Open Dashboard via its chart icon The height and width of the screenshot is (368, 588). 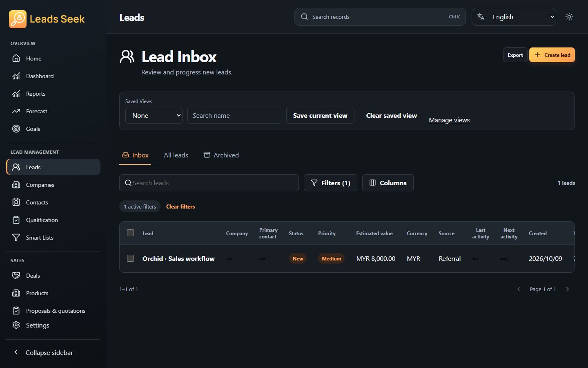tap(16, 76)
